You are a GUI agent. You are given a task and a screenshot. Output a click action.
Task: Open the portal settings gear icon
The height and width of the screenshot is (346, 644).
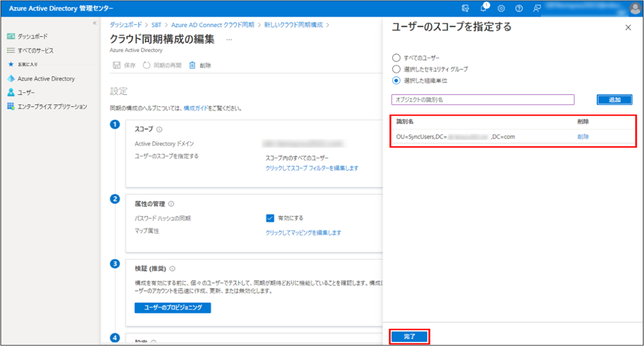[501, 8]
